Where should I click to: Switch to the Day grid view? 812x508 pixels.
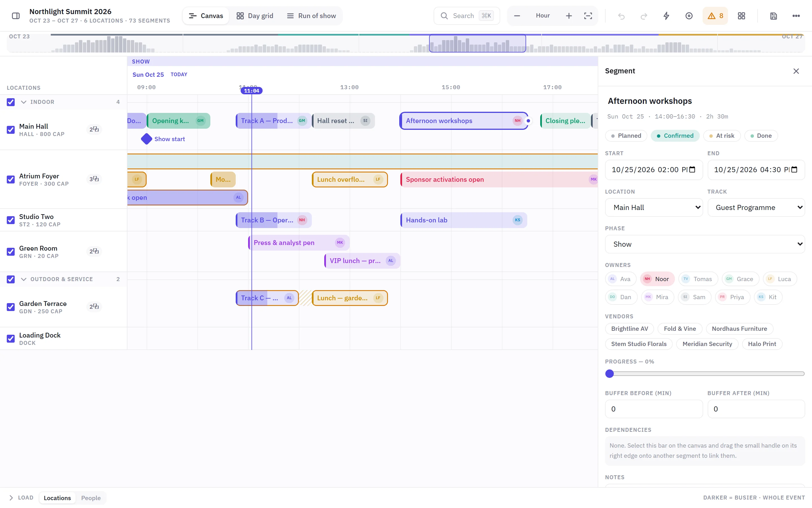[255, 16]
